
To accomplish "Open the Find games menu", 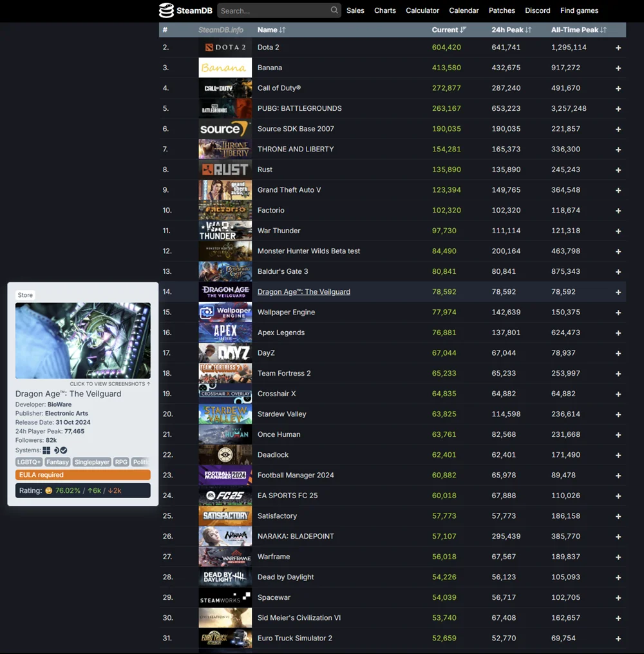I will coord(579,10).
